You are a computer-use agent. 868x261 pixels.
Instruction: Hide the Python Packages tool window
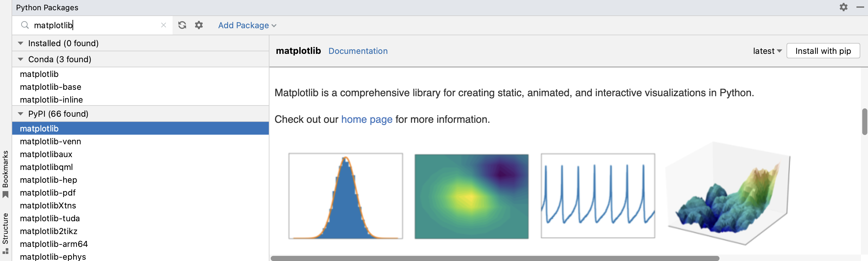pos(860,7)
